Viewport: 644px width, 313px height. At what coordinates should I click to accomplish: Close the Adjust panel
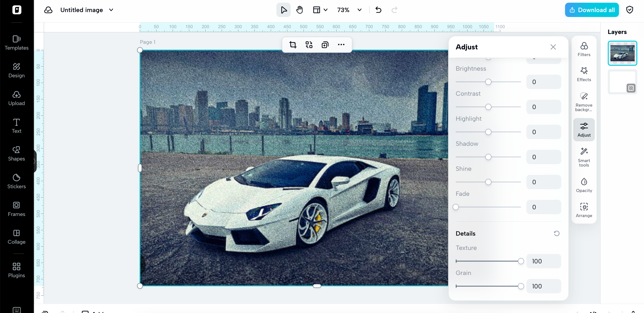553,47
